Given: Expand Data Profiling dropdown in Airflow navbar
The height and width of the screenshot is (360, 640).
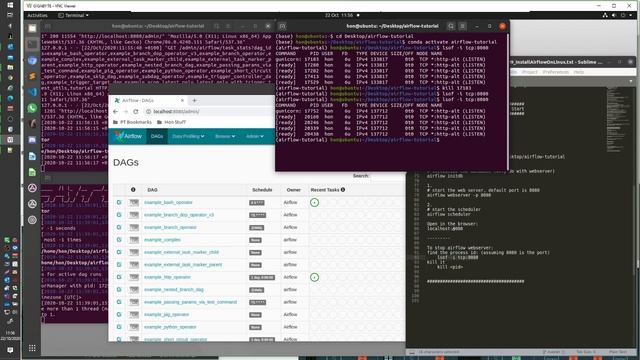Looking at the screenshot, I should pyautogui.click(x=188, y=136).
